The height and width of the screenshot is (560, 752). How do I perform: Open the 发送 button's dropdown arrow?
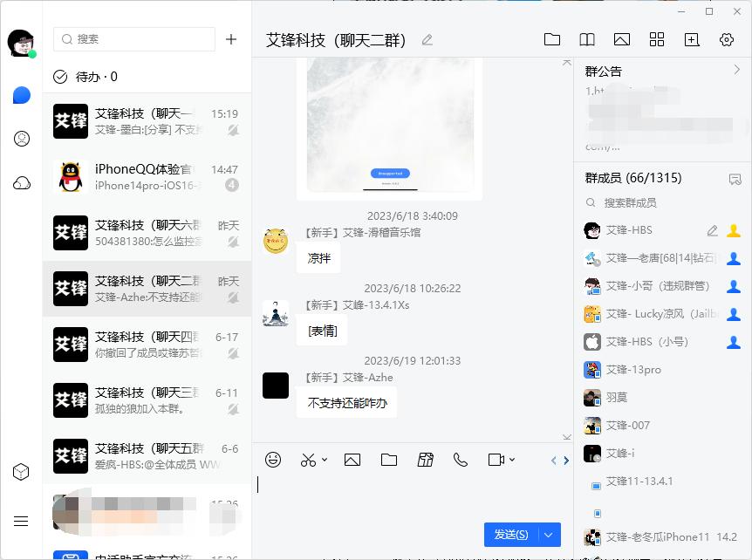(x=549, y=535)
